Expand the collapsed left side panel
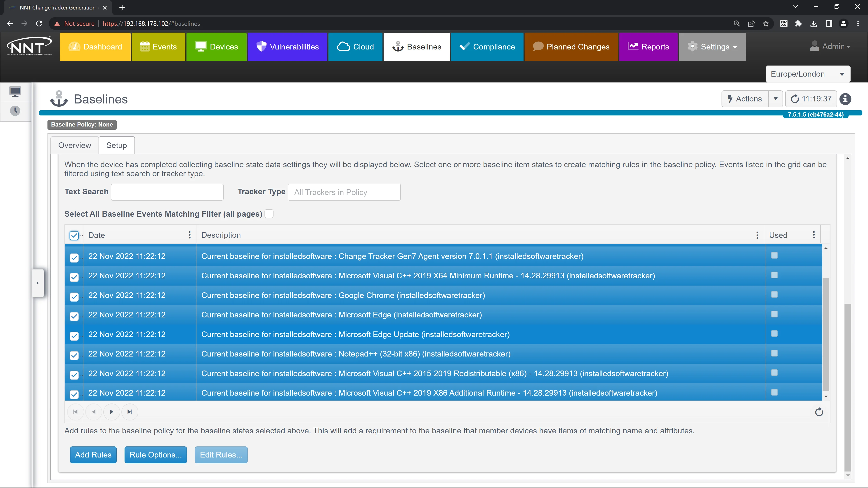The height and width of the screenshot is (488, 868). point(38,283)
